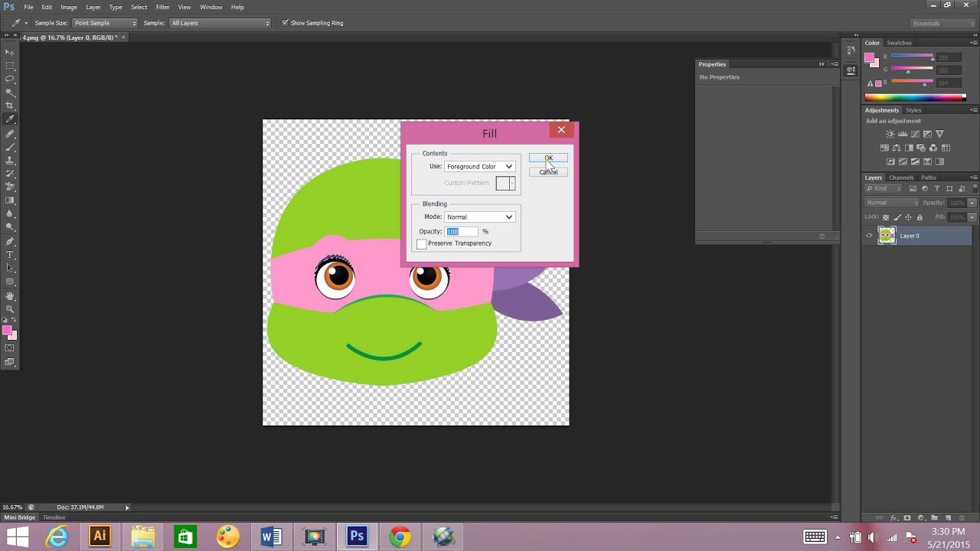The width and height of the screenshot is (980, 551).
Task: Add a Vibrance adjustment
Action: (939, 134)
